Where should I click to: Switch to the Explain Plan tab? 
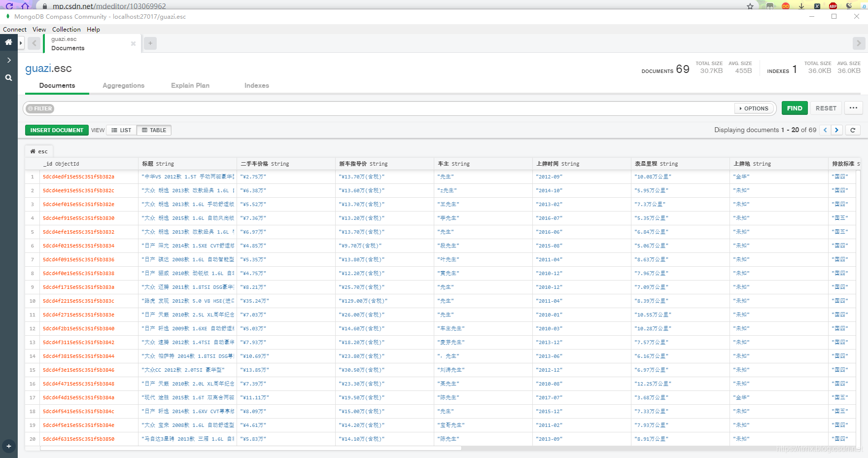coord(190,85)
